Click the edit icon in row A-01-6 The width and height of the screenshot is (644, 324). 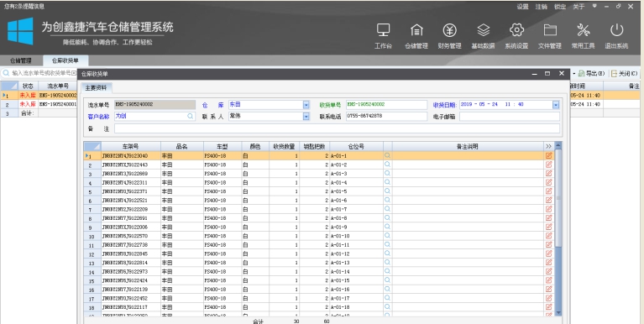coord(549,200)
